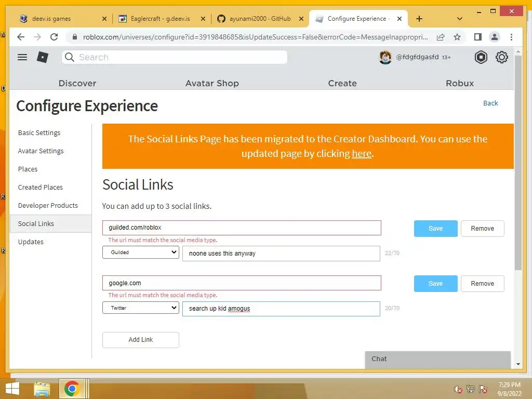The width and height of the screenshot is (532, 399).
Task: Switch to the ayunami2000 GitHub tab
Action: [260, 19]
